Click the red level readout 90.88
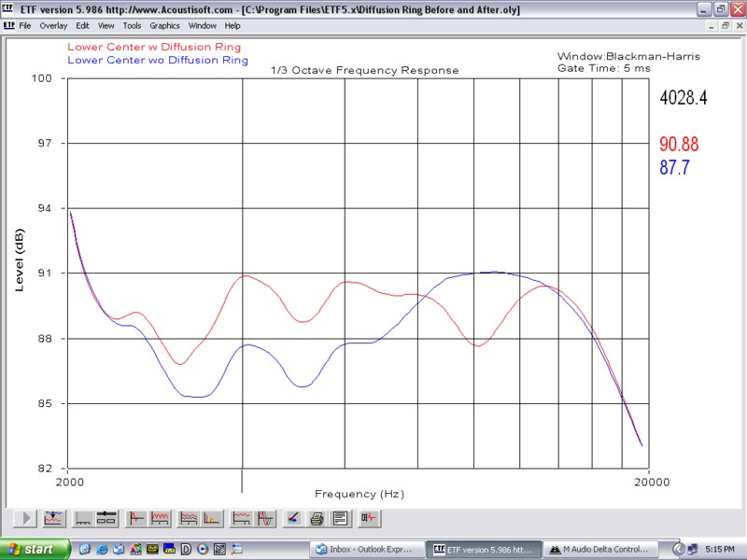 click(679, 145)
